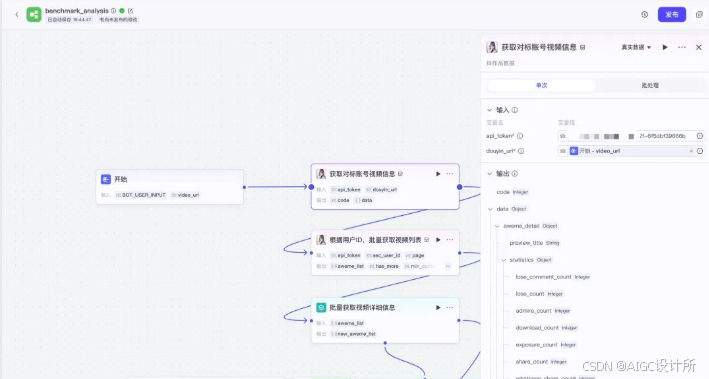Open more menu on 获取对标账号视频信息 canvas node

click(x=449, y=174)
